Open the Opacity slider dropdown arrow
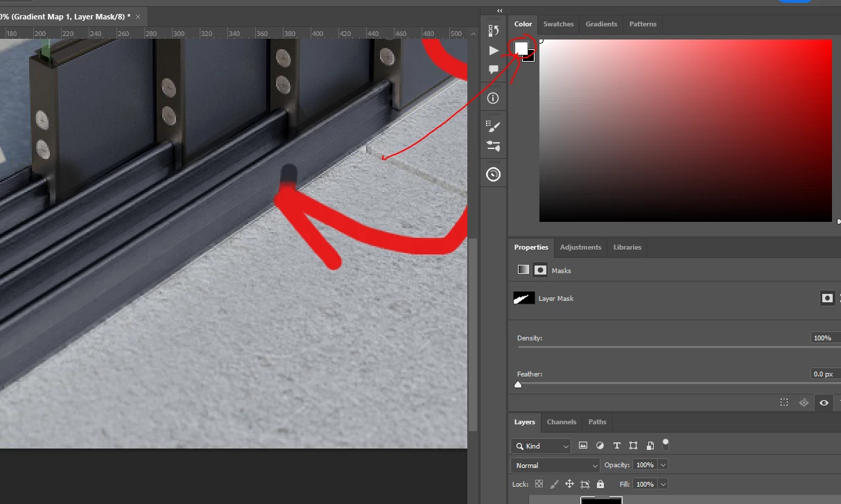This screenshot has width=841, height=504. (x=664, y=465)
